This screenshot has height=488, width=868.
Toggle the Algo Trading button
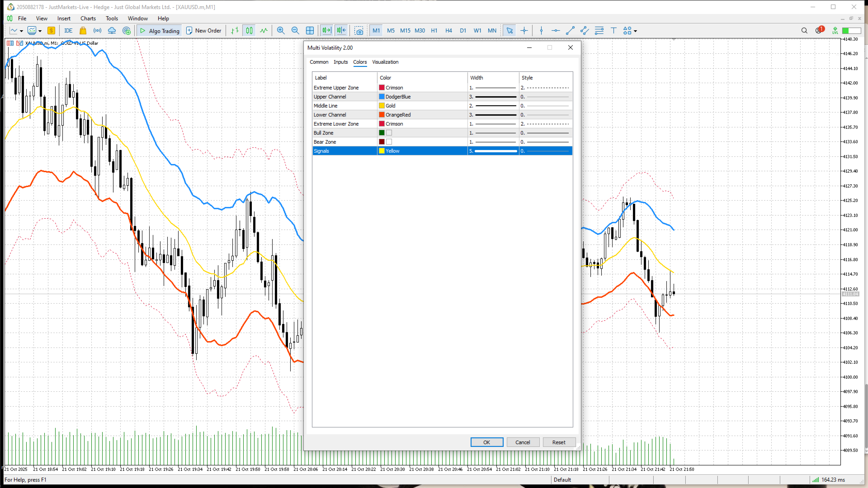[160, 31]
